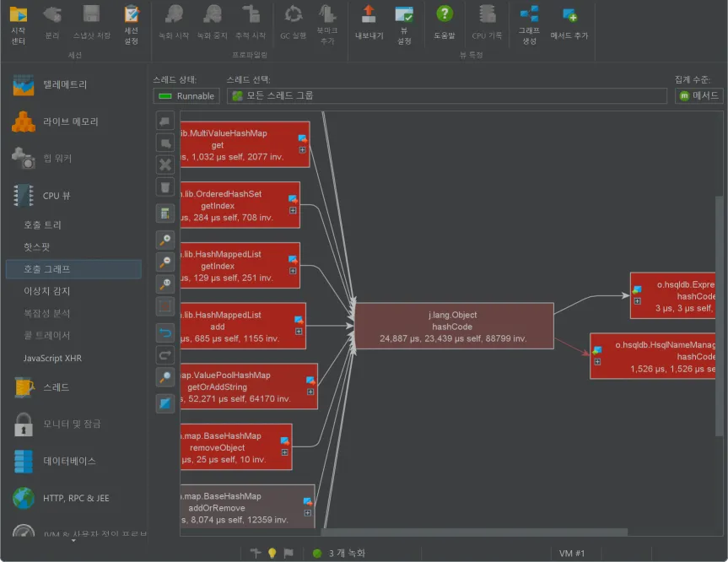Select Call Tracer (콜 트레이서) view
Image resolution: width=728 pixels, height=562 pixels.
(x=47, y=335)
